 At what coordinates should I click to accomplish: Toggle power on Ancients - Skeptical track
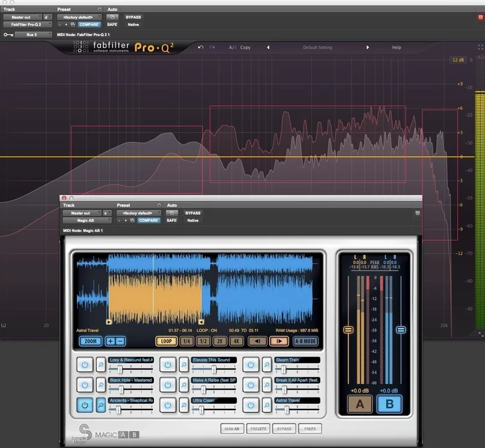pyautogui.click(x=85, y=405)
